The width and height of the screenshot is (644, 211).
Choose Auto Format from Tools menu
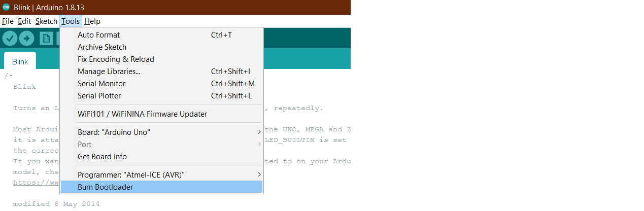pos(161,35)
